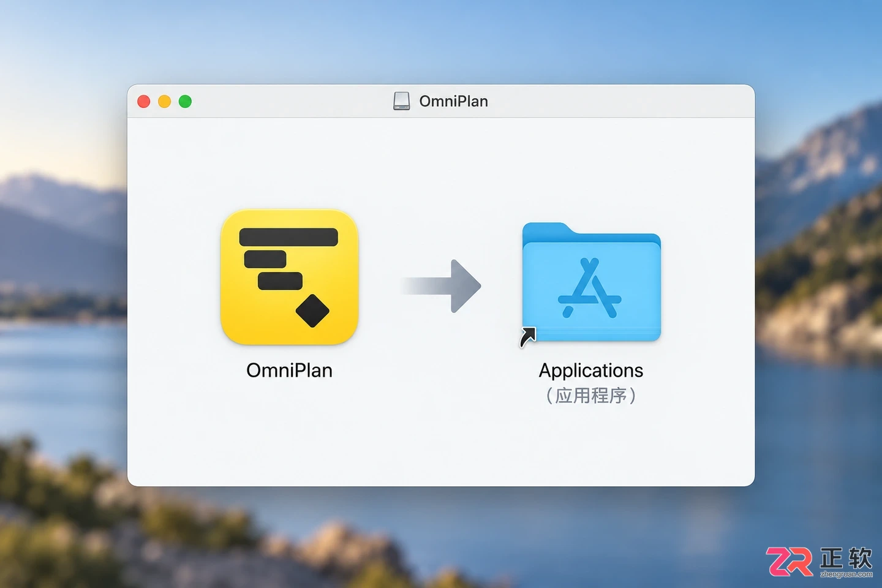Open the Applications folder shortcut
The image size is (882, 588).
point(591,282)
